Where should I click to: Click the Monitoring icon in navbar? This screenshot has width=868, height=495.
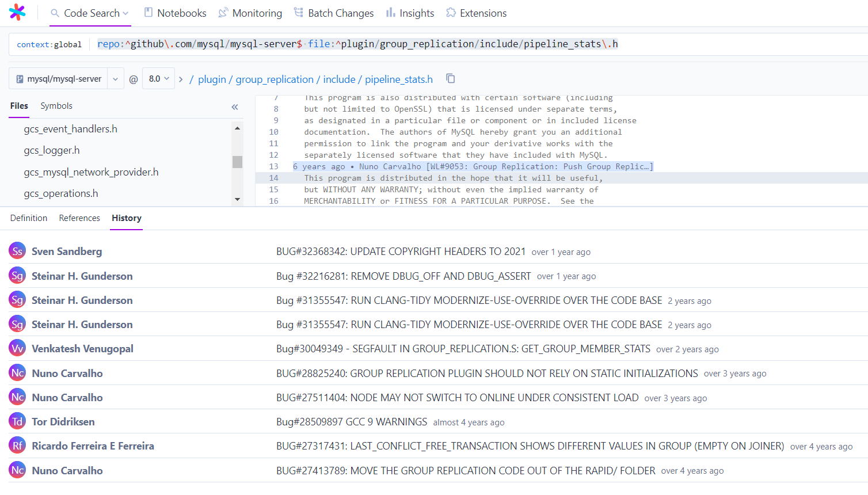click(x=223, y=13)
